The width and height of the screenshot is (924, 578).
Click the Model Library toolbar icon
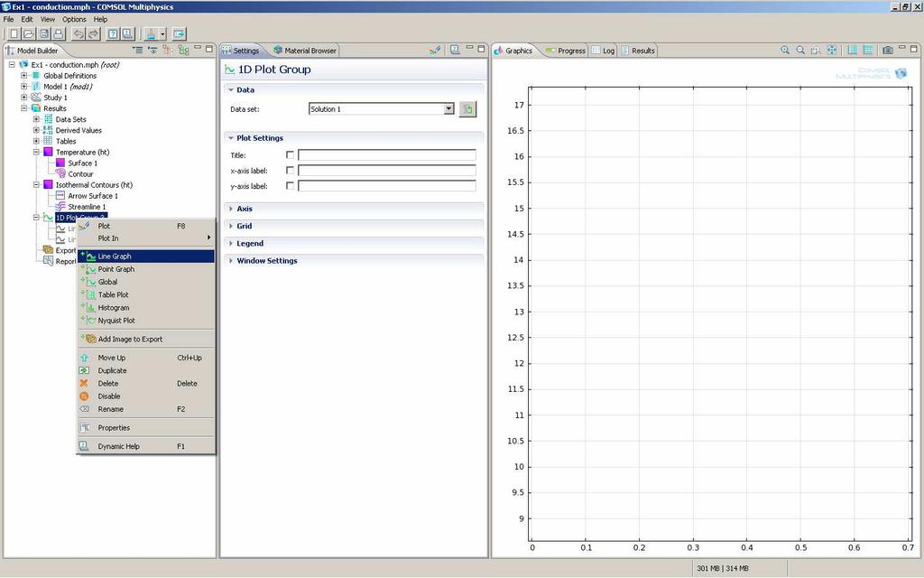click(127, 33)
